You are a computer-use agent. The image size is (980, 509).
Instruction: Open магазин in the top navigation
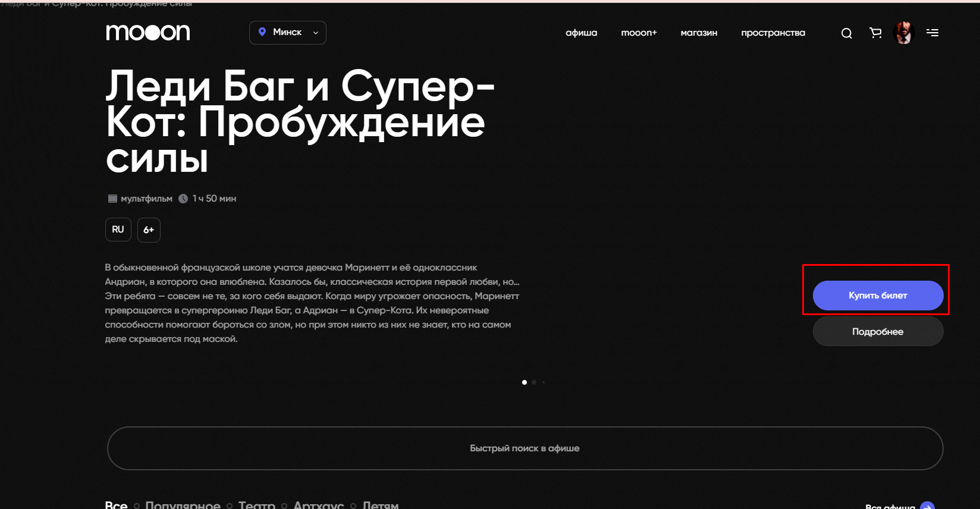click(x=699, y=33)
